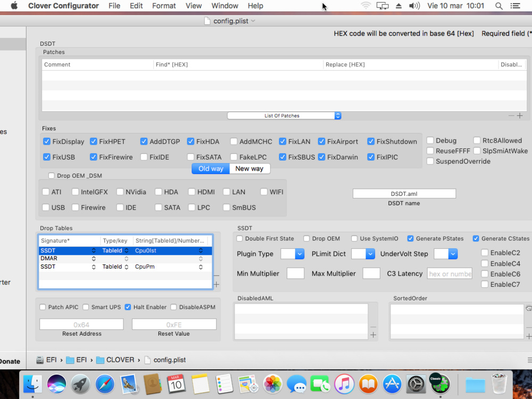Open System Preferences gear in Dock
This screenshot has height=399, width=532.
coord(416,384)
